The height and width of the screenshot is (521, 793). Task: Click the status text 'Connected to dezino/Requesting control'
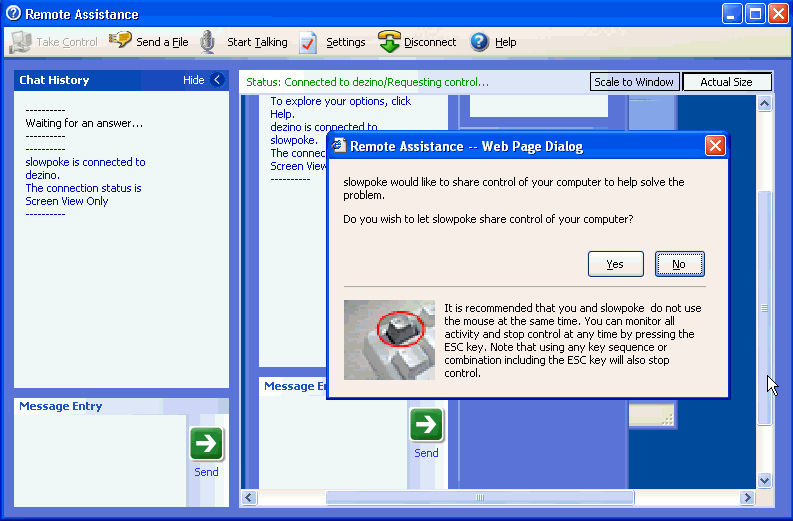pos(387,82)
